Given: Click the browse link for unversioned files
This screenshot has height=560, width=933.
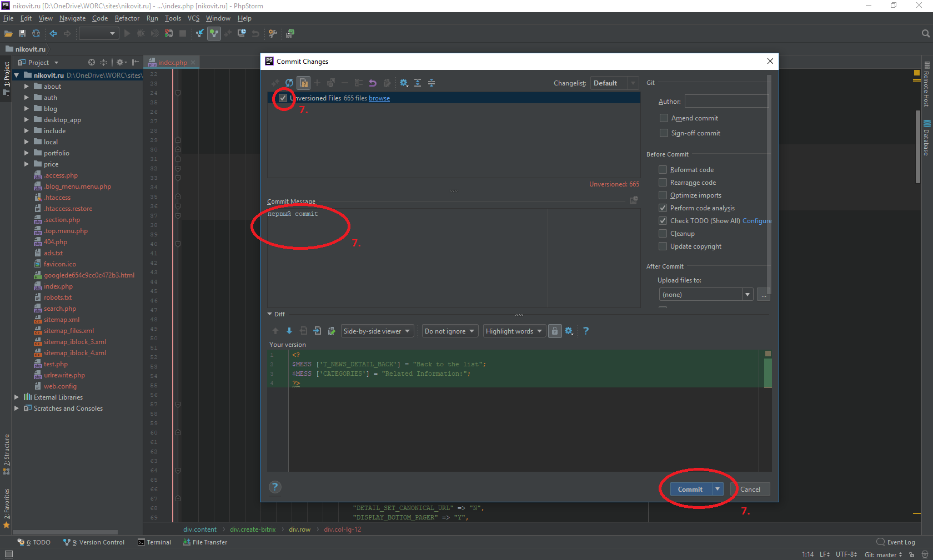Looking at the screenshot, I should [379, 98].
